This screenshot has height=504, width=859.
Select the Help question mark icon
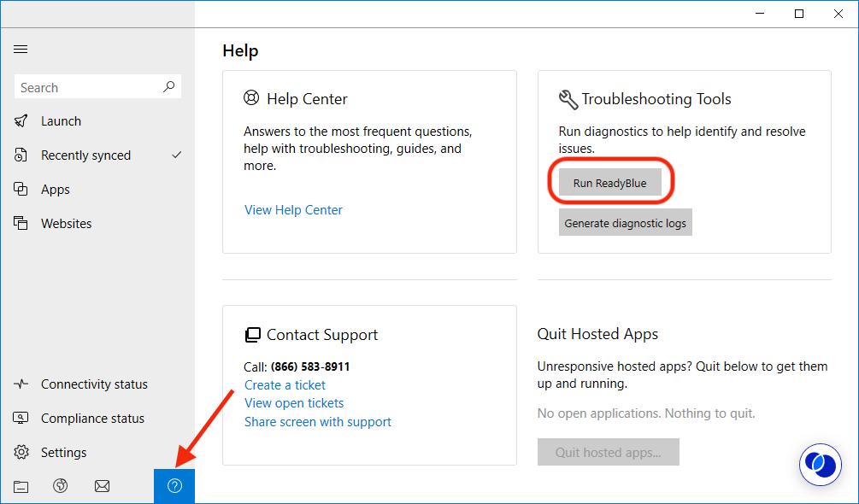coord(174,486)
